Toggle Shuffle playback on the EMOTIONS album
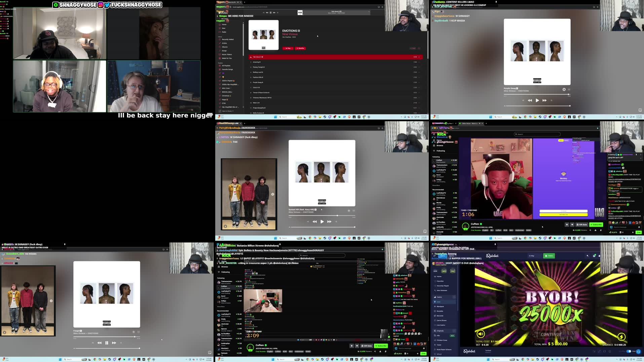Screen dimensions: 644x362 [300, 48]
